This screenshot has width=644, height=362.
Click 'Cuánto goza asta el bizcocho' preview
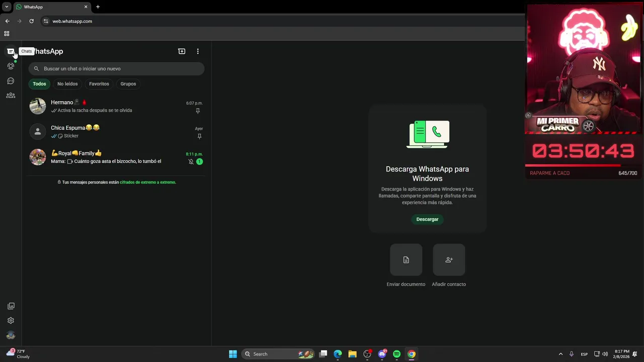pos(117,161)
